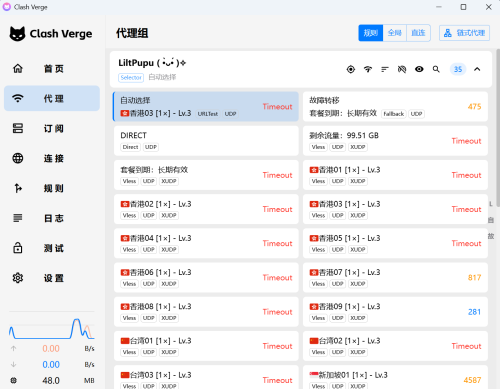Select the 新加坡01 proxy node

(395, 377)
